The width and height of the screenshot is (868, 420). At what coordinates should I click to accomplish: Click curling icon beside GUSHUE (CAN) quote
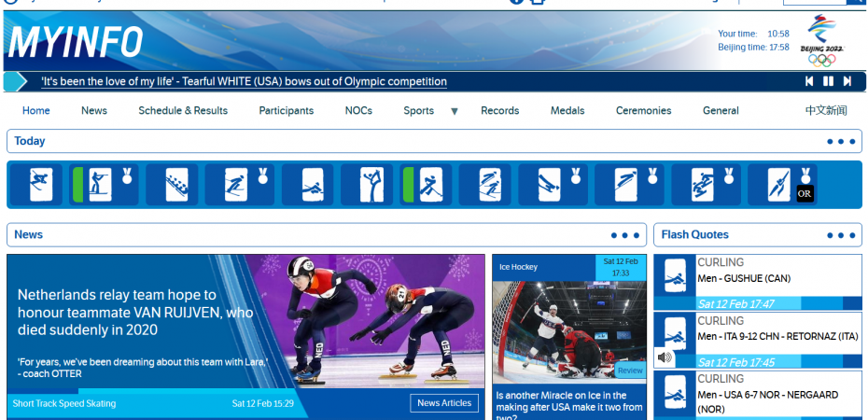(x=674, y=275)
